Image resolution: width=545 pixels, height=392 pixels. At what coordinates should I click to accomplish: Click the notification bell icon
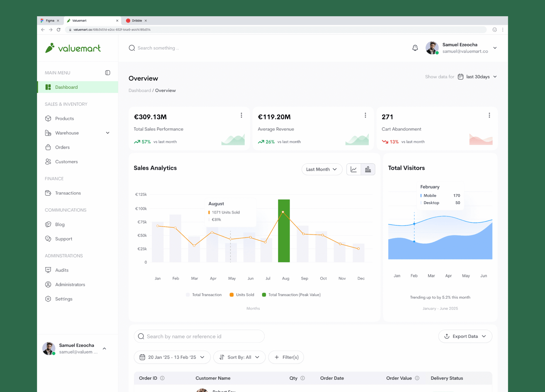(x=415, y=48)
